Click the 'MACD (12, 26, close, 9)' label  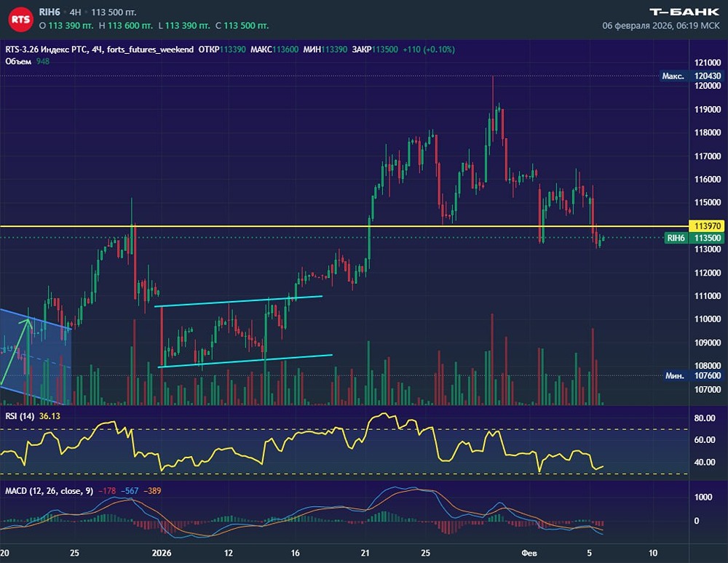[50, 491]
